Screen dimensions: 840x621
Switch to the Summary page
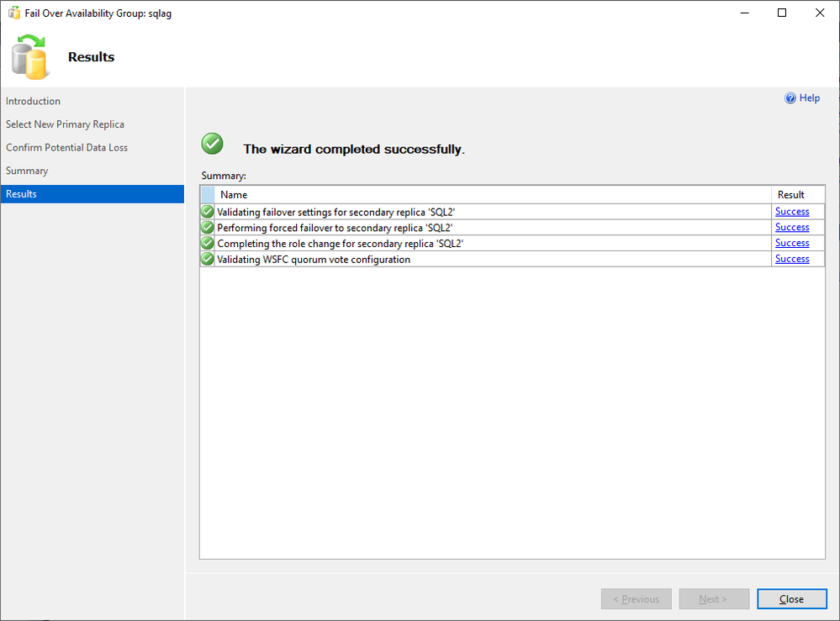point(27,171)
